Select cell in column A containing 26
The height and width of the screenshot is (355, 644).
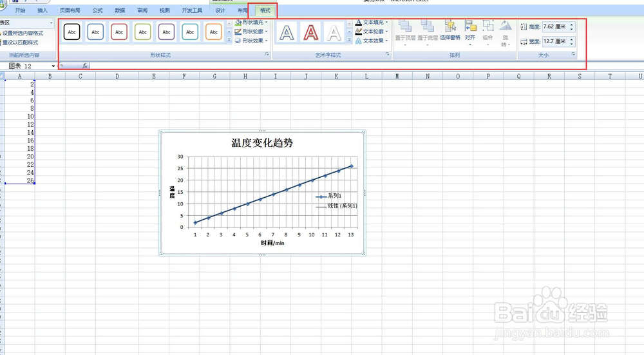pyautogui.click(x=20, y=180)
